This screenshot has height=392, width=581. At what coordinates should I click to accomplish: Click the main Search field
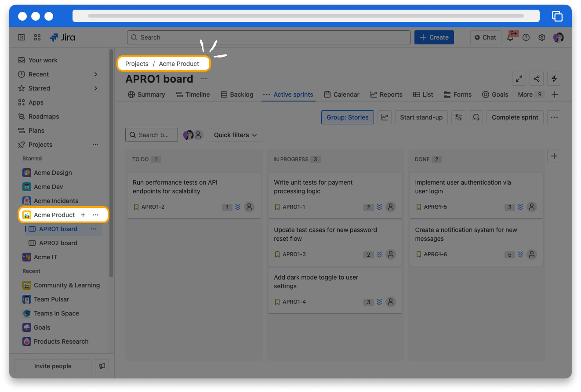(x=269, y=37)
